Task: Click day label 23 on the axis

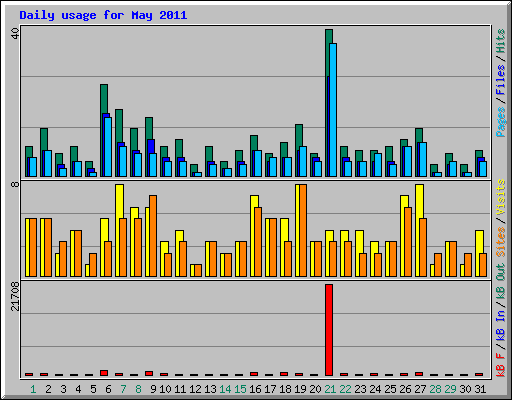Action: (x=360, y=389)
